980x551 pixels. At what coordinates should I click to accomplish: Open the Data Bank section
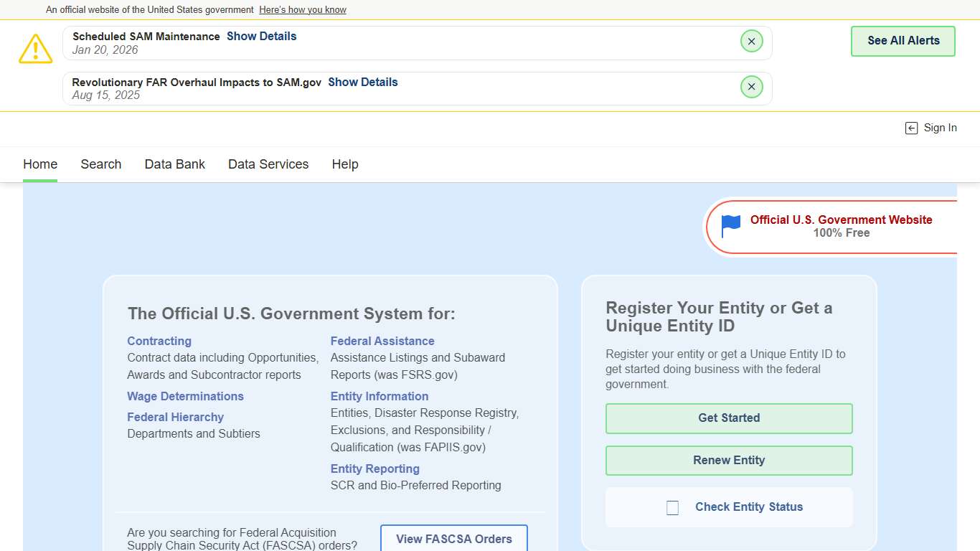coord(174,164)
